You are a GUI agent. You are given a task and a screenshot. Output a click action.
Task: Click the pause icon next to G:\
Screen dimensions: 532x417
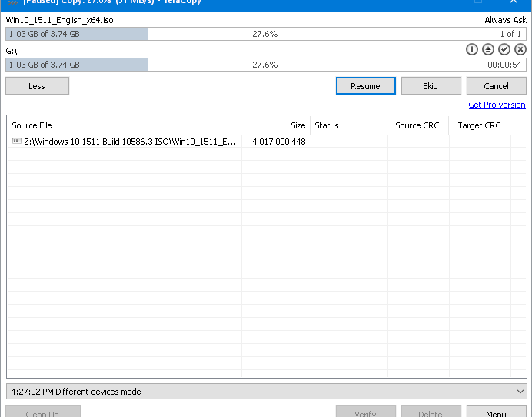click(x=471, y=49)
